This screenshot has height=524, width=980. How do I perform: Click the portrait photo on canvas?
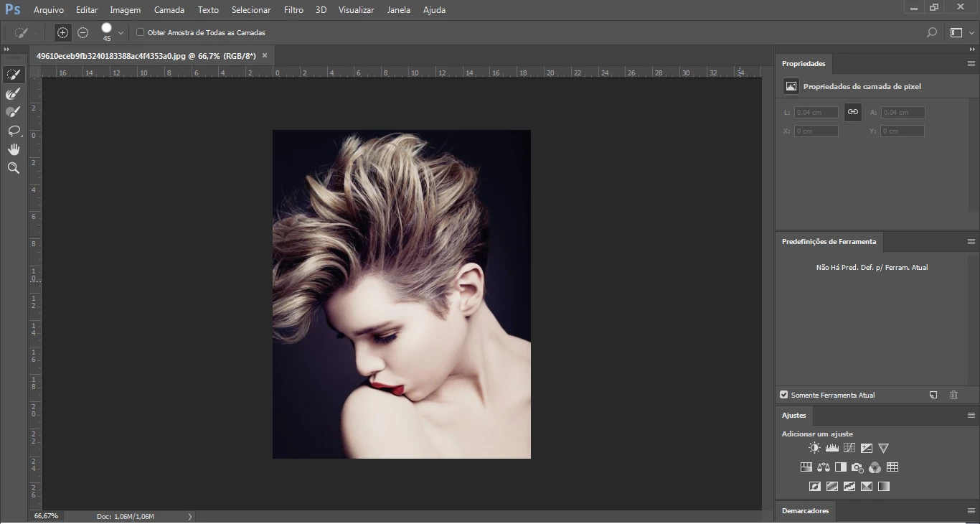pos(402,294)
